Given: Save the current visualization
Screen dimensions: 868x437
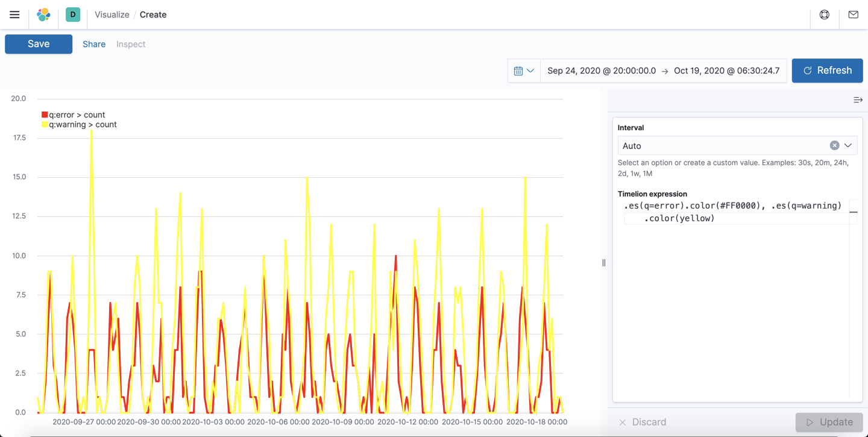Looking at the screenshot, I should tap(38, 43).
